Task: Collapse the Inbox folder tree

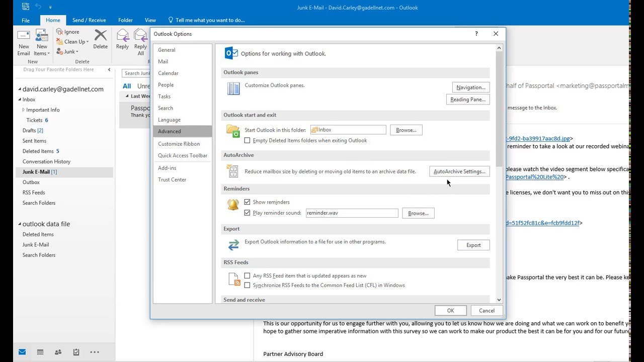Action: tap(20, 100)
